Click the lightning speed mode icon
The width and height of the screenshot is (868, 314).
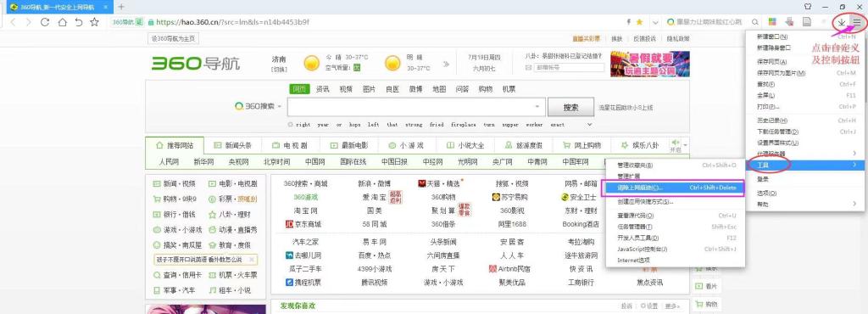(628, 22)
